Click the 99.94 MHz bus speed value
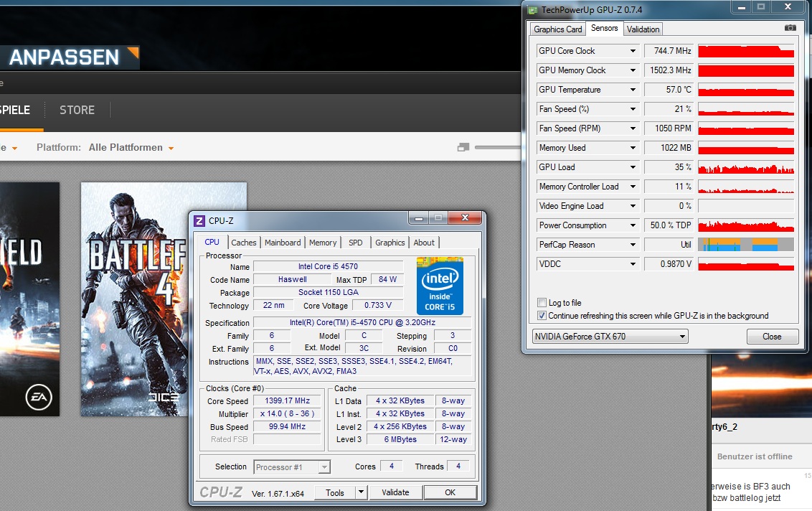The image size is (812, 511). [x=287, y=426]
